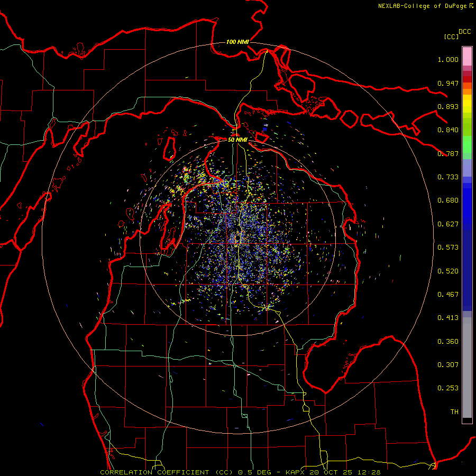Click the 0.787 color scale value
This screenshot has width=476, height=476.
pyautogui.click(x=448, y=153)
